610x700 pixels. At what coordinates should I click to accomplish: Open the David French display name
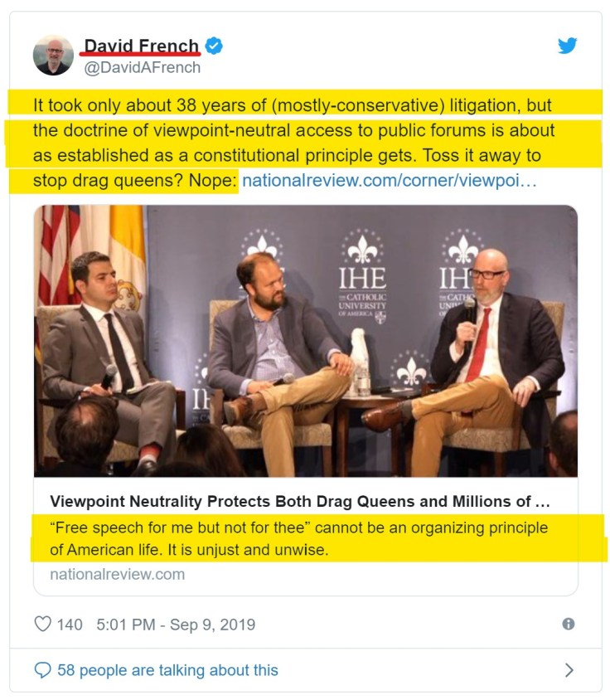click(x=142, y=46)
